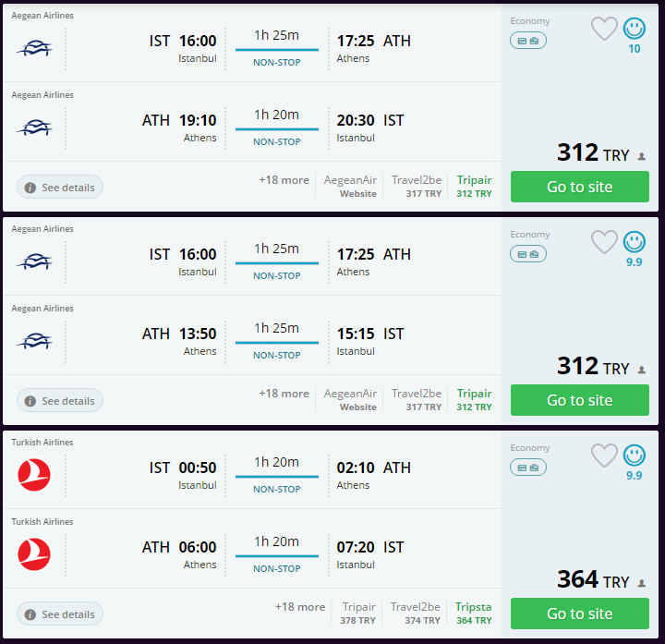Save the Turkish Airlines flight with heart
This screenshot has width=665, height=644.
(x=604, y=456)
